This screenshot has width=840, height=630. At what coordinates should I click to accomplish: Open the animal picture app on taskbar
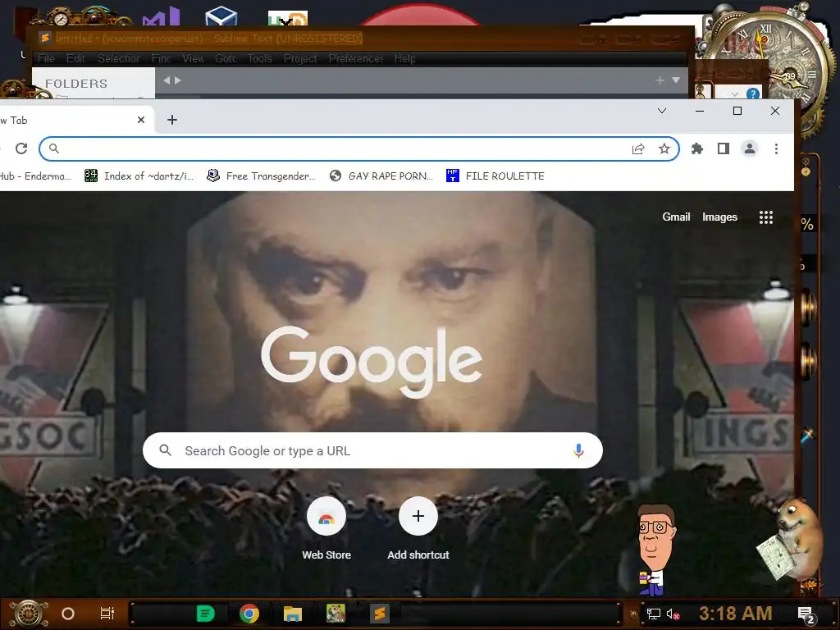336,614
